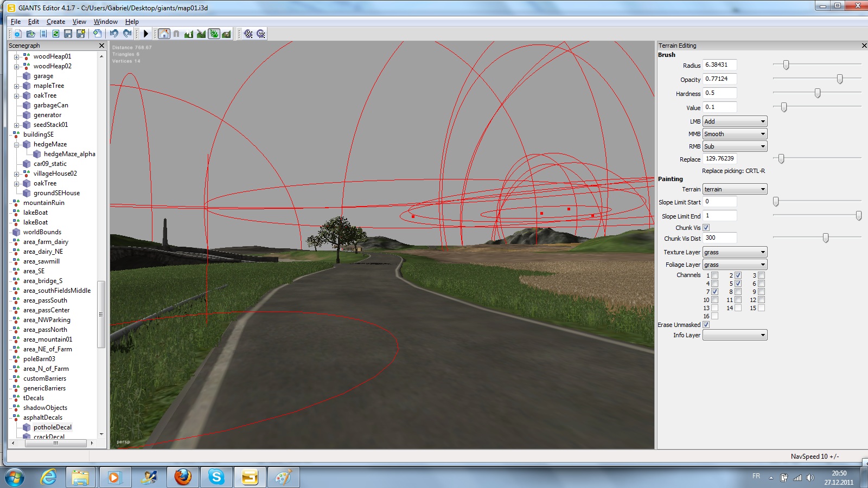Expand the woodHeap01 tree node
Screen dimensions: 868x488
tap(16, 57)
